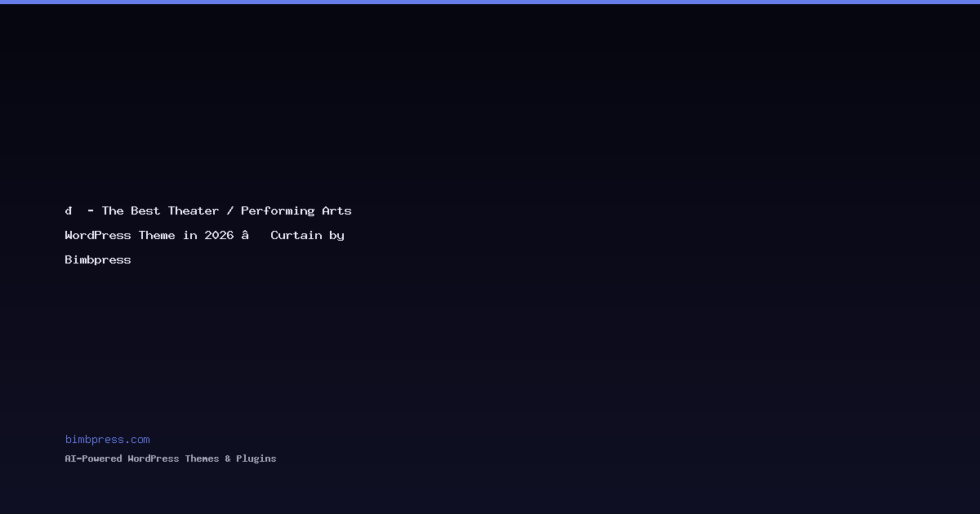Click the year '2026' in the title

[x=219, y=235]
